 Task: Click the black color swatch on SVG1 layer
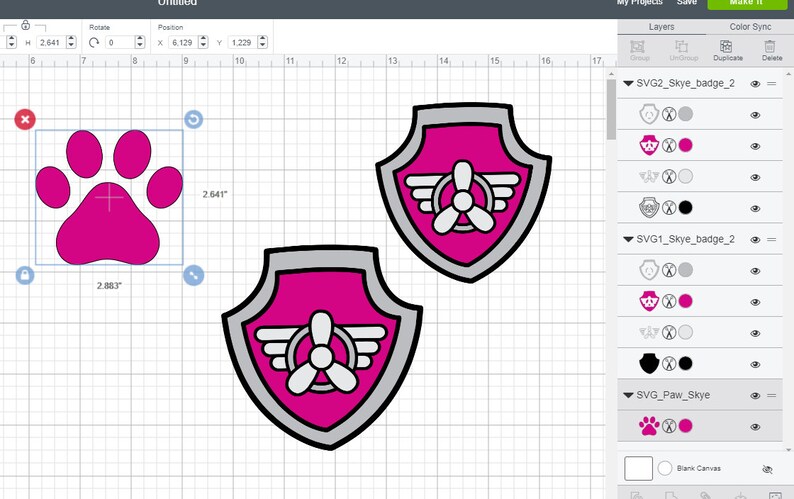[x=685, y=363]
